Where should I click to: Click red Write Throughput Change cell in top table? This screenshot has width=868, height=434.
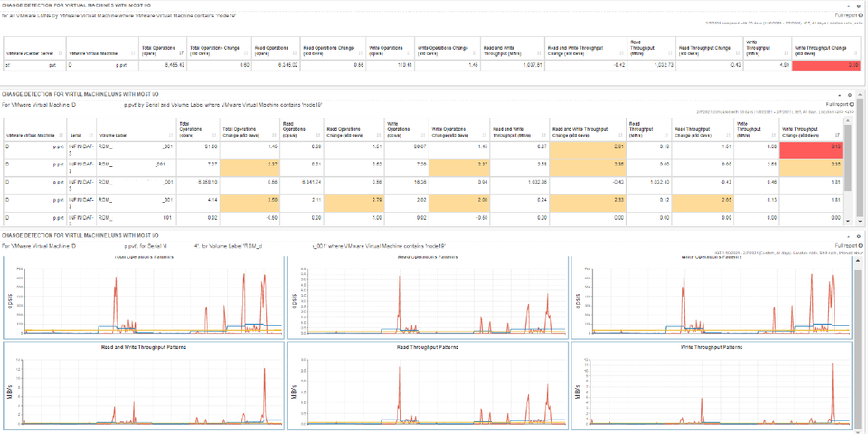click(x=827, y=65)
